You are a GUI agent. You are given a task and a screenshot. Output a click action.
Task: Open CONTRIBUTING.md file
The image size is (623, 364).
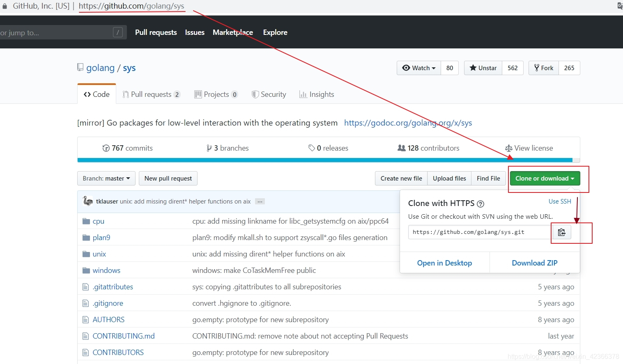(x=124, y=336)
